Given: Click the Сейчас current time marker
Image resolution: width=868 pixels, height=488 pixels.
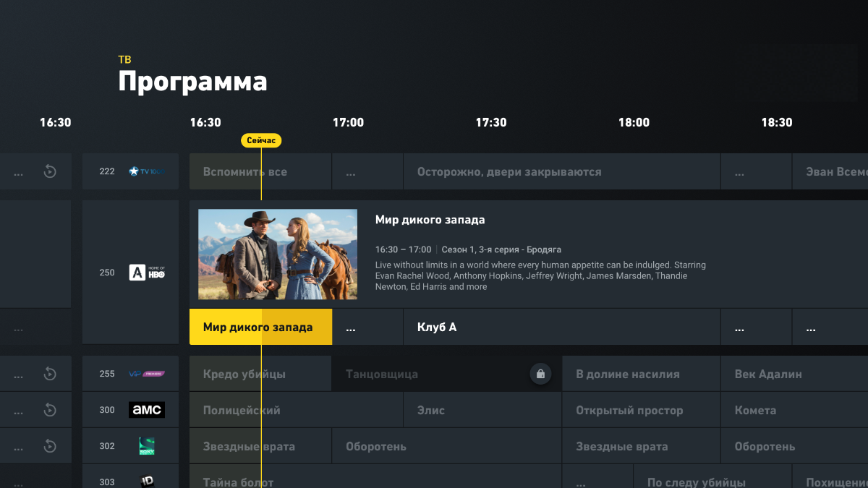Looking at the screenshot, I should coord(261,140).
